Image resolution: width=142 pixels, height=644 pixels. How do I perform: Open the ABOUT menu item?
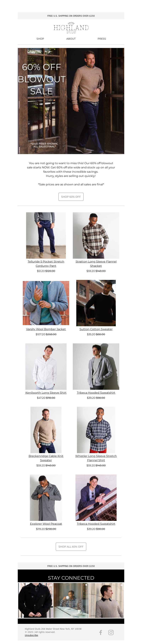[71, 39]
